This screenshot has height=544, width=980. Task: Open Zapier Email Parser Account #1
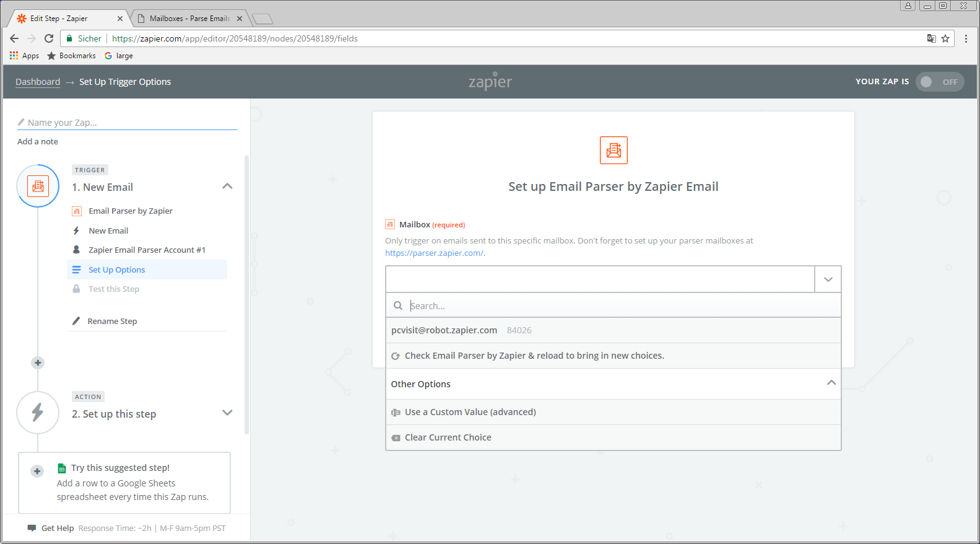(x=147, y=250)
